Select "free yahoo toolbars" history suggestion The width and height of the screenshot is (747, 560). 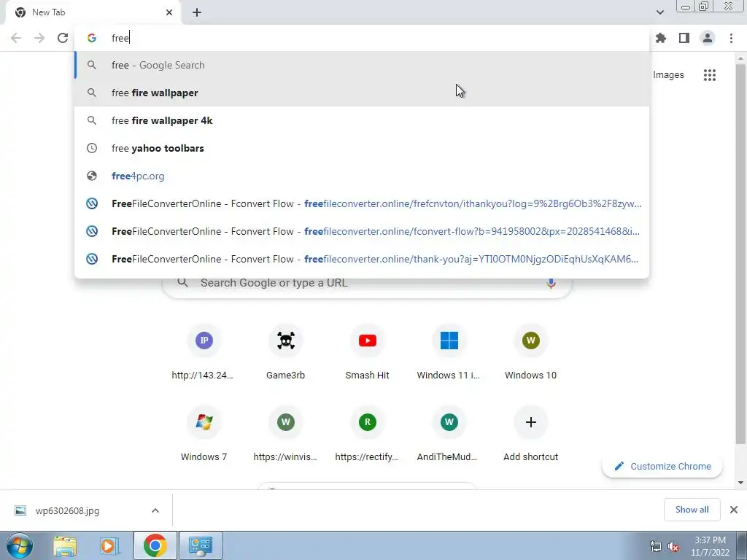click(x=362, y=148)
